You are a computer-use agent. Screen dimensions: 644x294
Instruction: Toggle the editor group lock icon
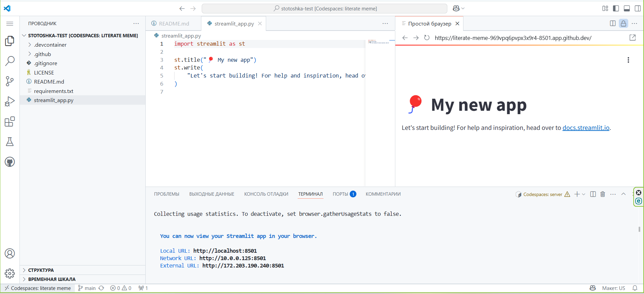point(623,23)
